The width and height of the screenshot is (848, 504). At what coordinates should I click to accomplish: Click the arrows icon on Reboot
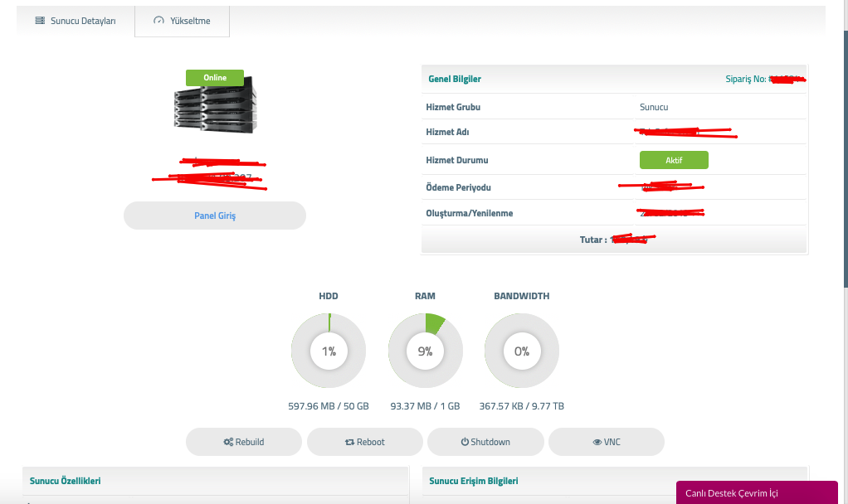350,442
